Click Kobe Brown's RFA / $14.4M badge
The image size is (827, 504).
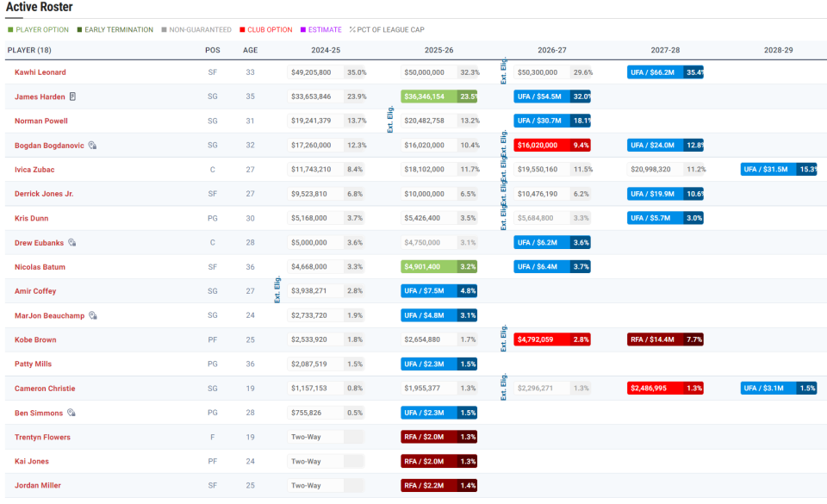coord(665,339)
